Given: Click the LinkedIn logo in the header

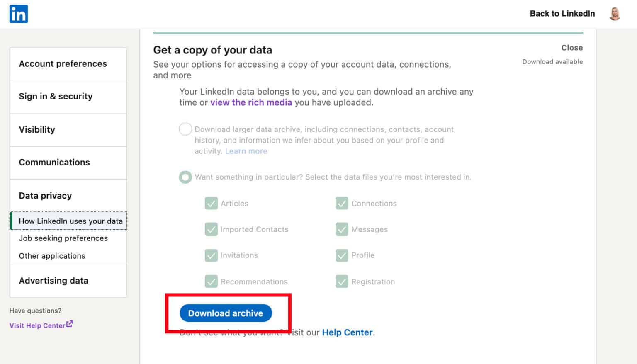Looking at the screenshot, I should [18, 13].
